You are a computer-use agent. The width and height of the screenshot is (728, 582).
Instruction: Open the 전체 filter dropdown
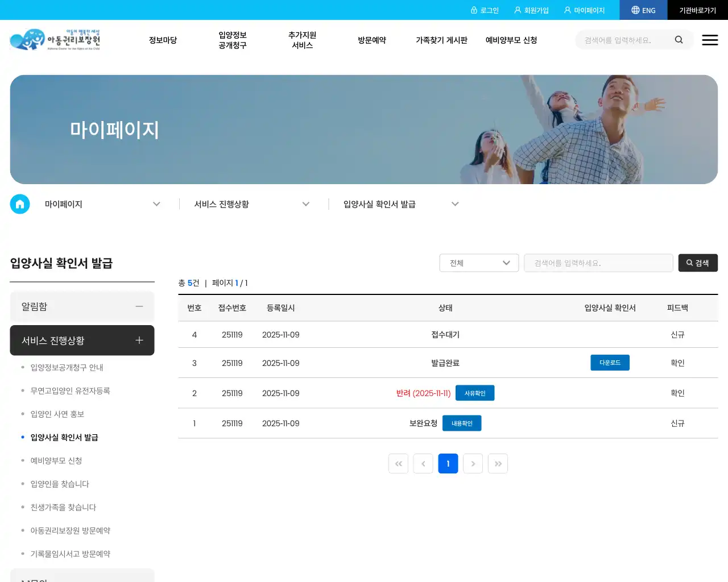(x=478, y=263)
